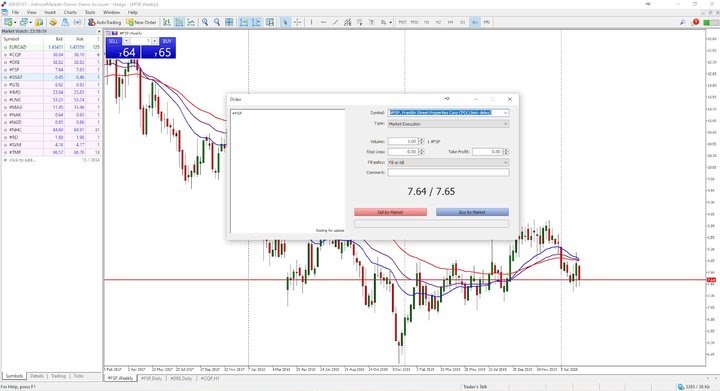This screenshot has width=720, height=391.
Task: Open the Charts menu
Action: coord(70,12)
